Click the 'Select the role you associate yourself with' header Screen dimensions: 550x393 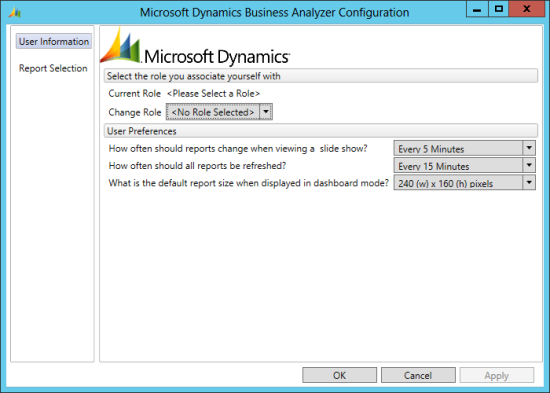pos(321,76)
